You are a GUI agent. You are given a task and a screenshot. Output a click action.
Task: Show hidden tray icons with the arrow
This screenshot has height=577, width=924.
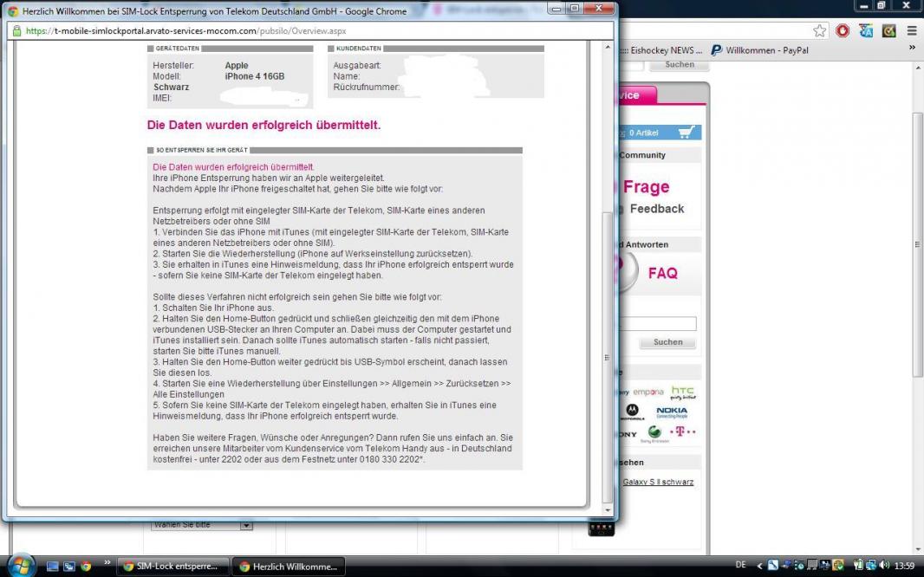pyautogui.click(x=759, y=566)
